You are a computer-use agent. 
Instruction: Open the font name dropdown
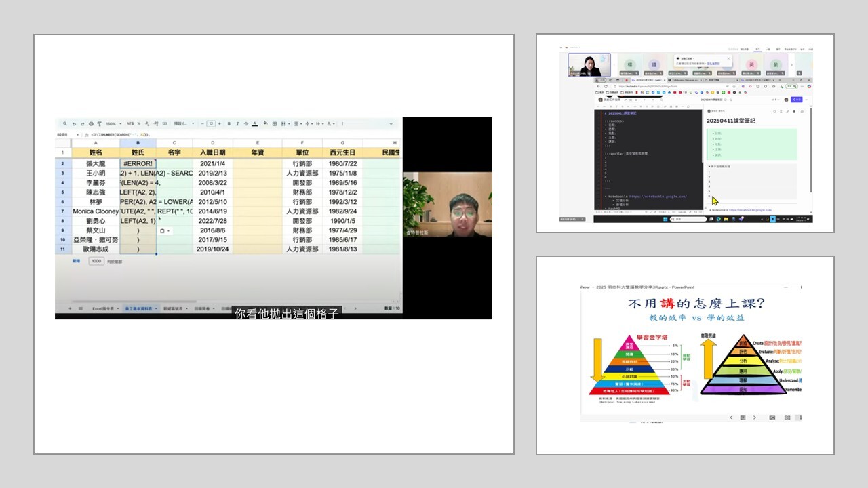click(x=184, y=124)
